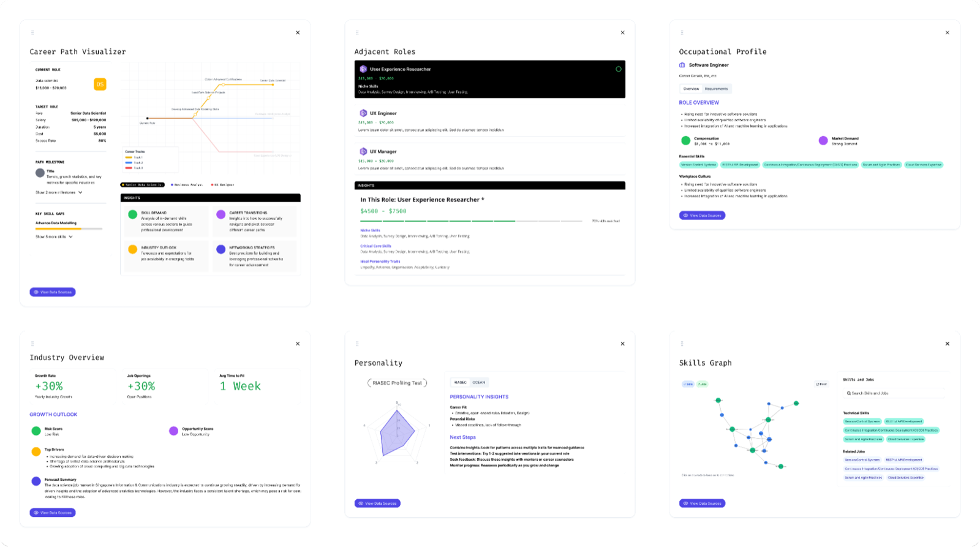The width and height of the screenshot is (980, 547).
Task: Click the green Risk Score circle icon
Action: tap(36, 431)
